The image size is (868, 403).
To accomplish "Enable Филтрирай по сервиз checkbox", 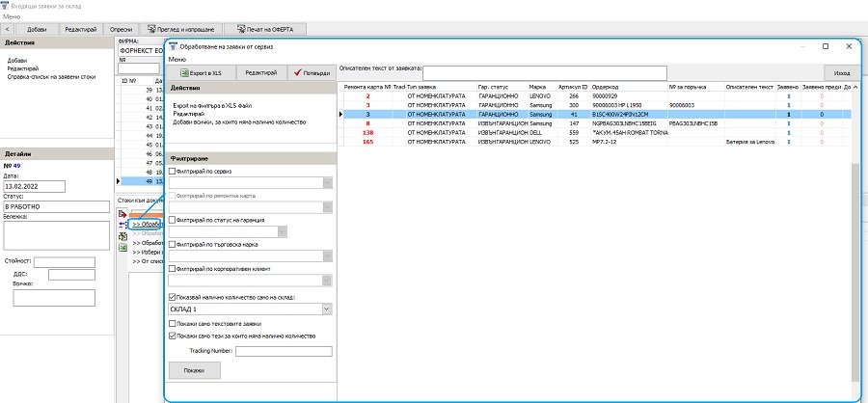I will [173, 171].
